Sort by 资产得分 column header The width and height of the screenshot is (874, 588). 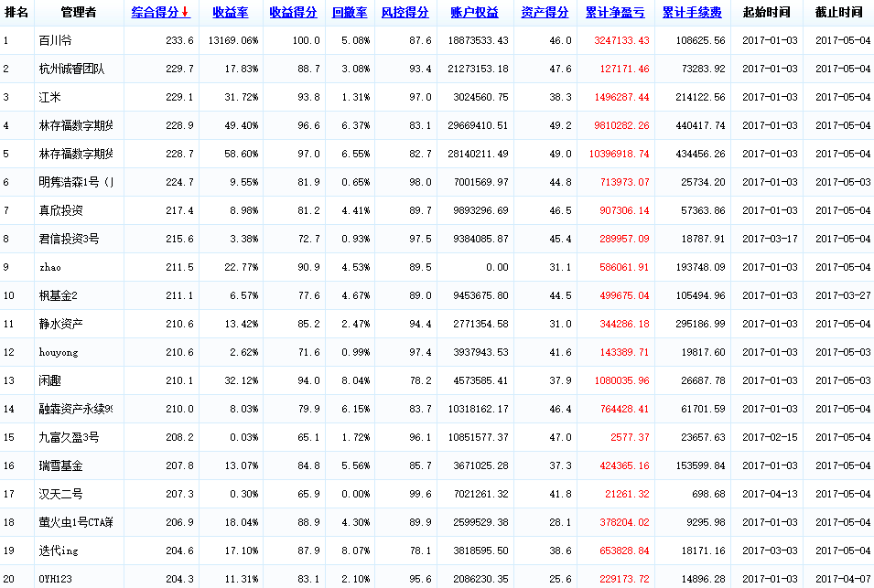point(545,12)
